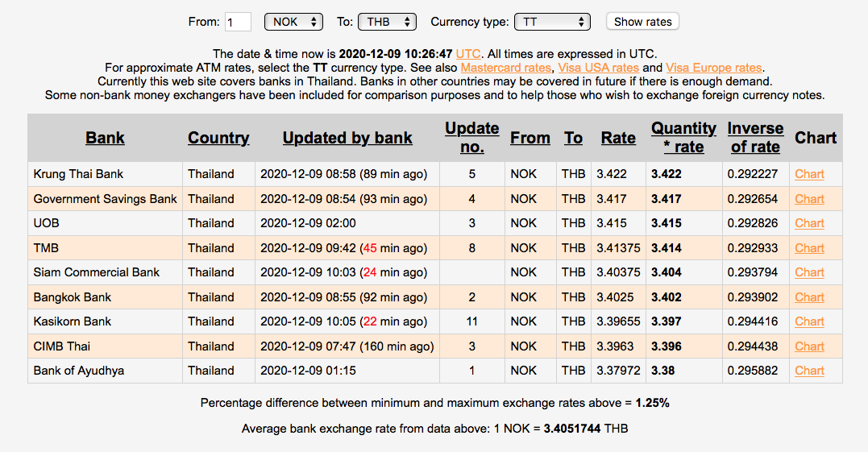Sort by Inverse of rate header
The image size is (868, 452).
[755, 138]
